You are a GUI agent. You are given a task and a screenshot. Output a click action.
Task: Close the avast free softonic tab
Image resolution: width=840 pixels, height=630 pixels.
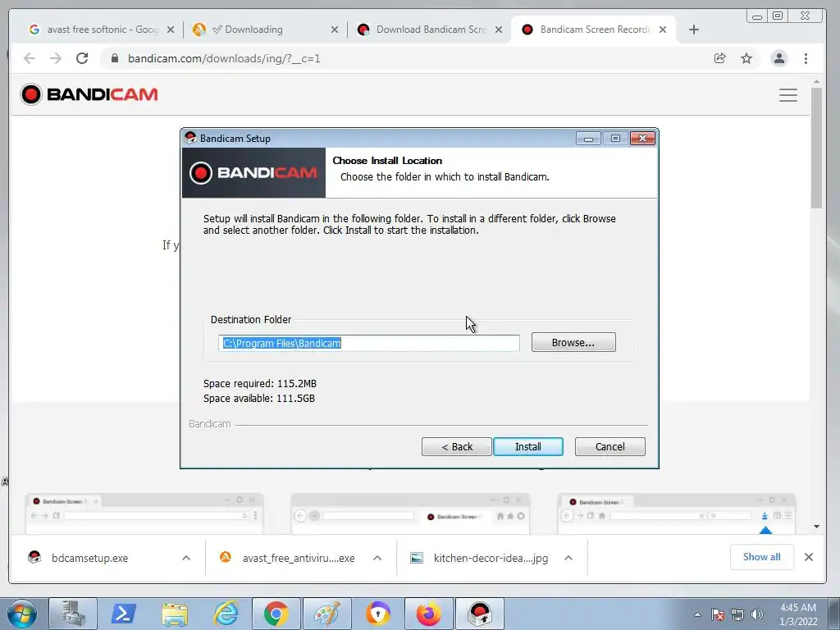point(171,30)
